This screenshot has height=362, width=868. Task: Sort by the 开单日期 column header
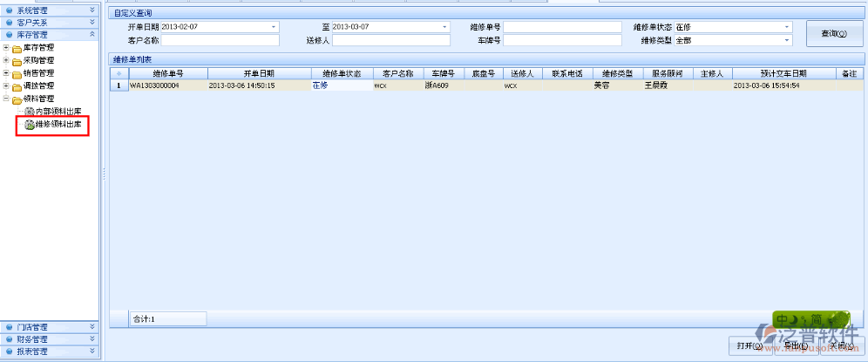pyautogui.click(x=259, y=74)
